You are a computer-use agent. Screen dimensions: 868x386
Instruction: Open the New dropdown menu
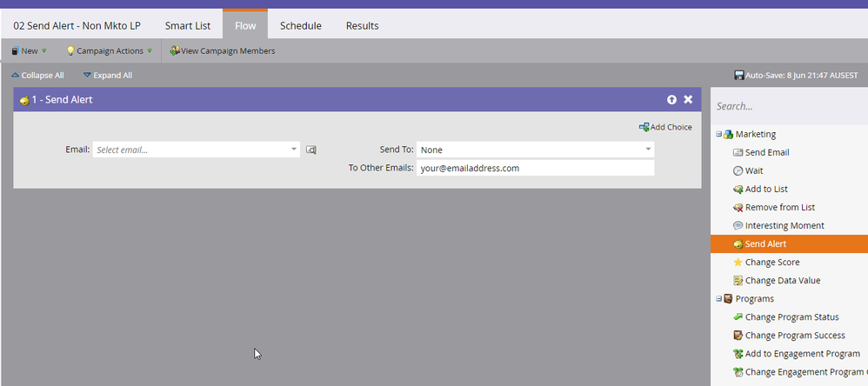[30, 51]
